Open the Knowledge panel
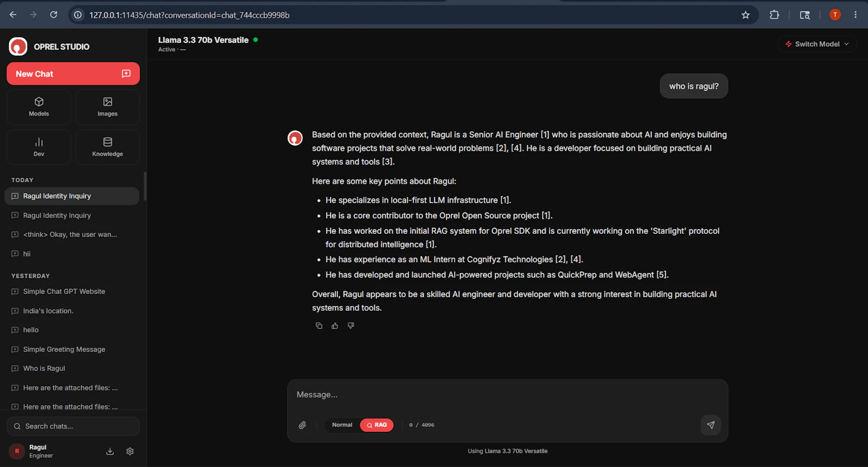 tap(107, 147)
